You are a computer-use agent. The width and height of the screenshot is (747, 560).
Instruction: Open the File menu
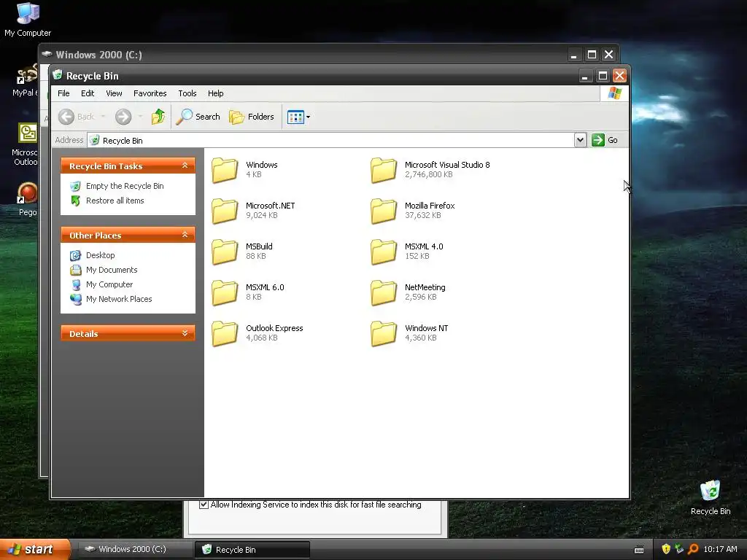pos(63,93)
